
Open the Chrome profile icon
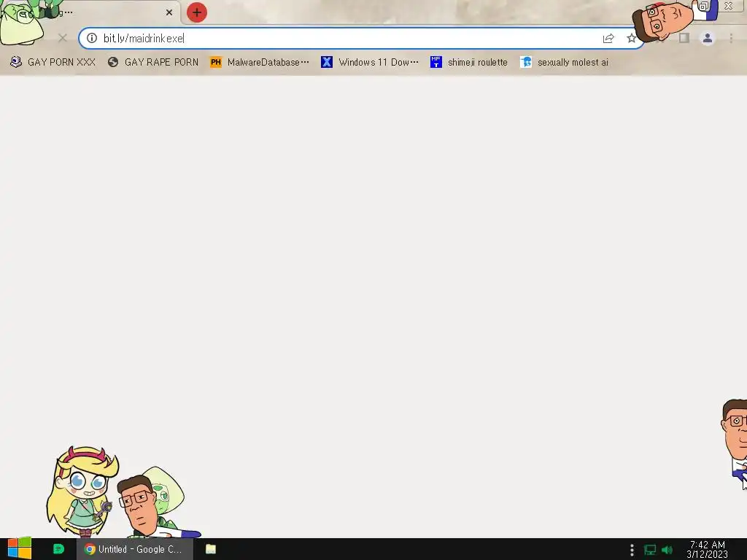[708, 38]
